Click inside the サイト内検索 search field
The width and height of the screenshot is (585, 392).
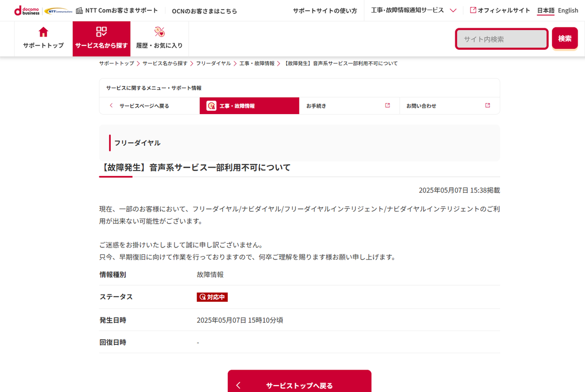501,38
